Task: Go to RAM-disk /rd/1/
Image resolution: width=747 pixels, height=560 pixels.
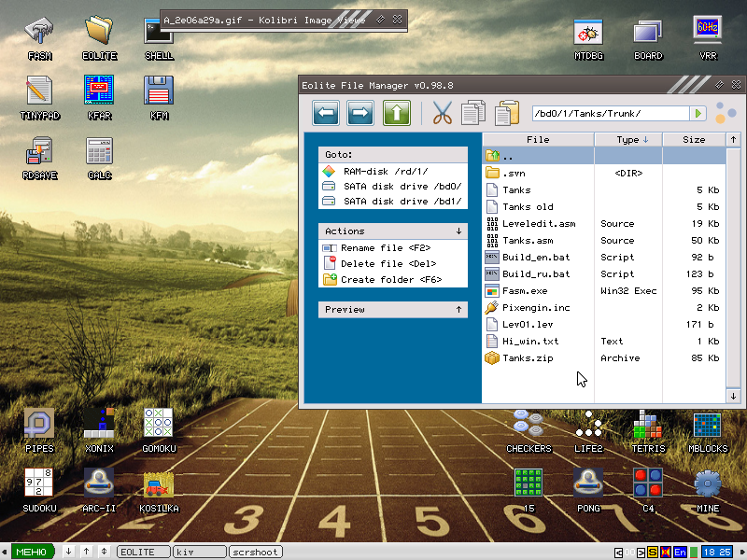Action: click(x=385, y=171)
